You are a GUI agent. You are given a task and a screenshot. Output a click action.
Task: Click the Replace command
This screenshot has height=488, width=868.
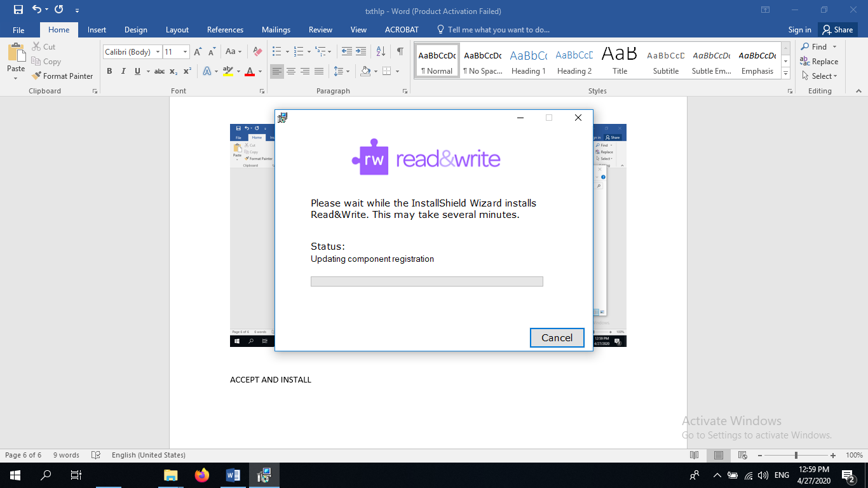[x=819, y=62]
